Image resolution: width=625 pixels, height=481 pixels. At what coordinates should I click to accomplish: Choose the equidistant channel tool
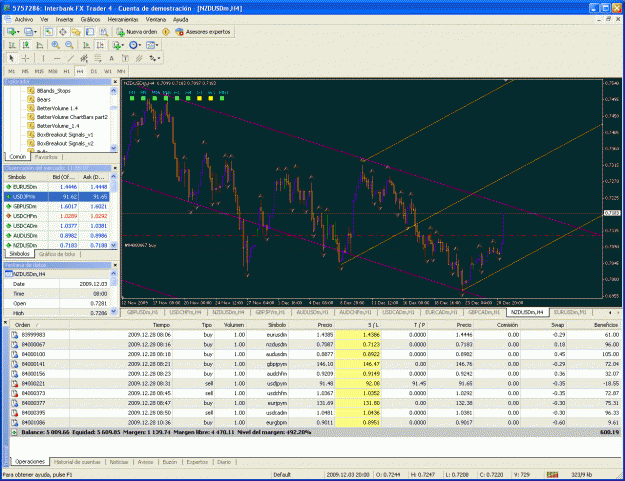click(x=84, y=58)
